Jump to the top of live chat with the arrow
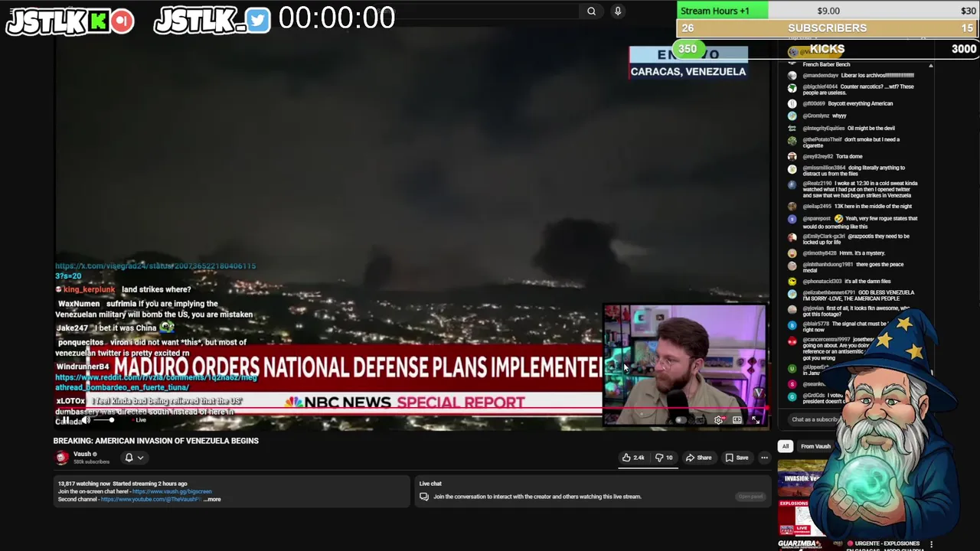 [931, 66]
